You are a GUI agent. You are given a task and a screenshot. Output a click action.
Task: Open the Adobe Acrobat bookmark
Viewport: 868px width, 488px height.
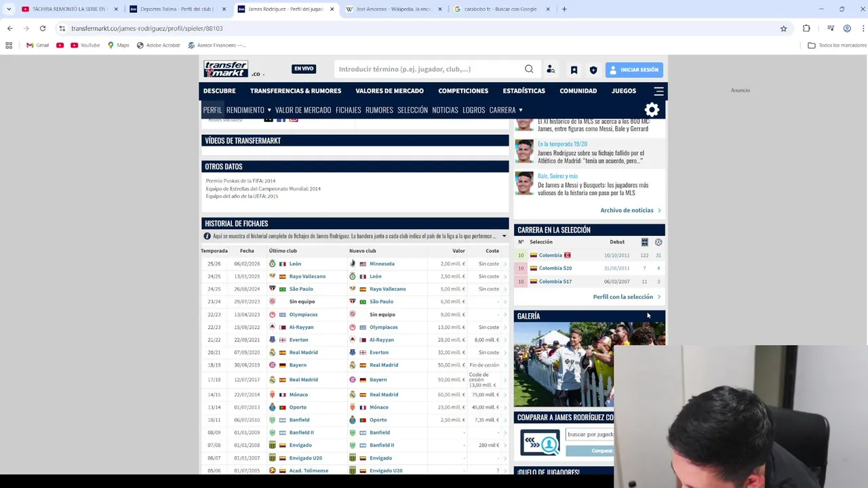pos(158,45)
